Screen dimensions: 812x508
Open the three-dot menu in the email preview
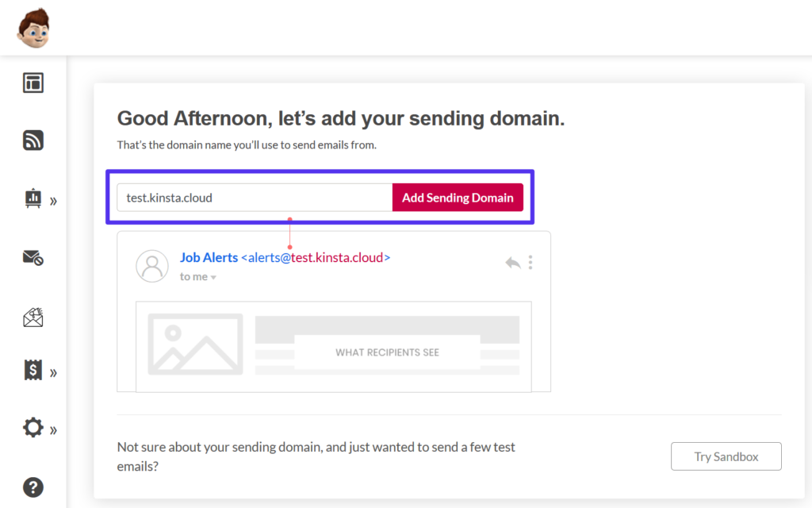pos(530,261)
